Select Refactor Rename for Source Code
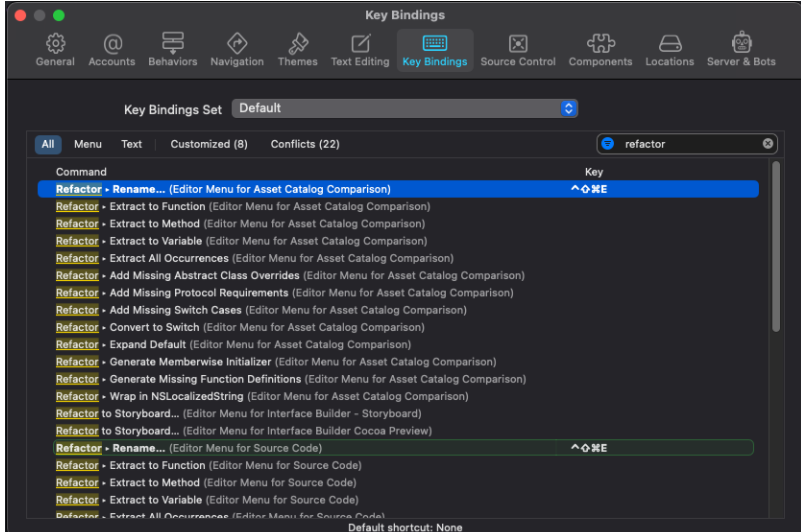This screenshot has height=532, width=801. 403,448
